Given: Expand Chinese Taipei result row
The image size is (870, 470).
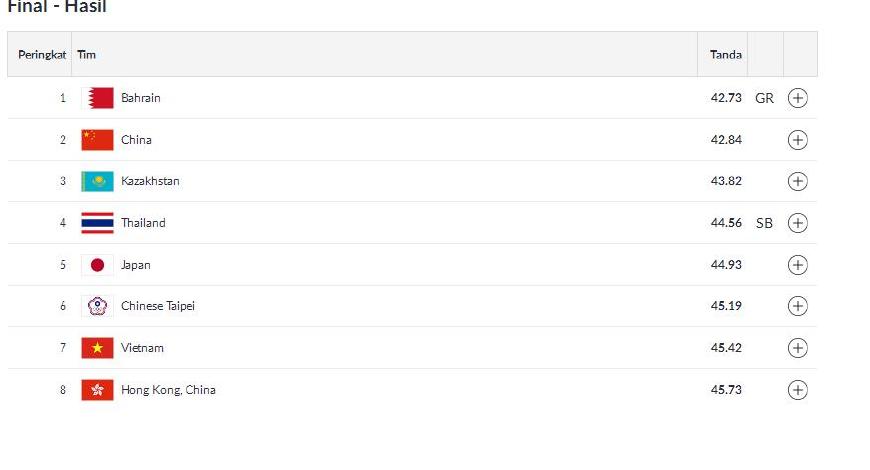Looking at the screenshot, I should coord(797,306).
